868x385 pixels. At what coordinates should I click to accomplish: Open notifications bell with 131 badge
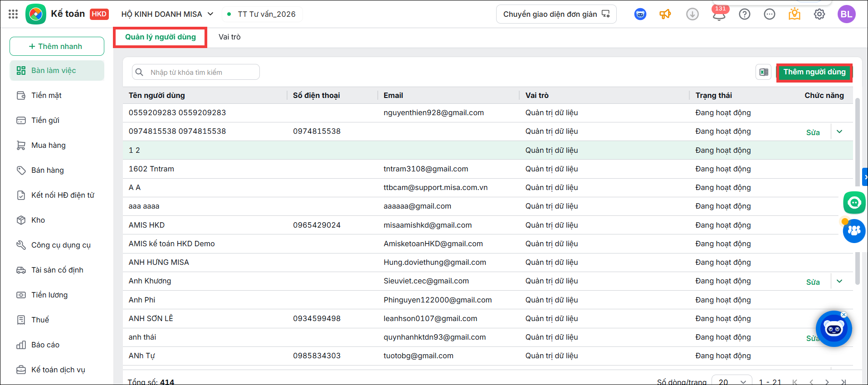(719, 14)
